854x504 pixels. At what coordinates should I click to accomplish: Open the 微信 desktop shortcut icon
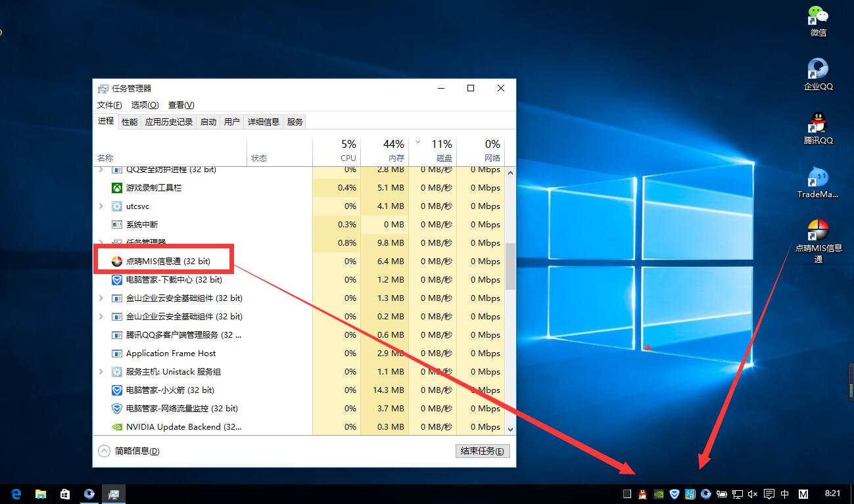[818, 16]
